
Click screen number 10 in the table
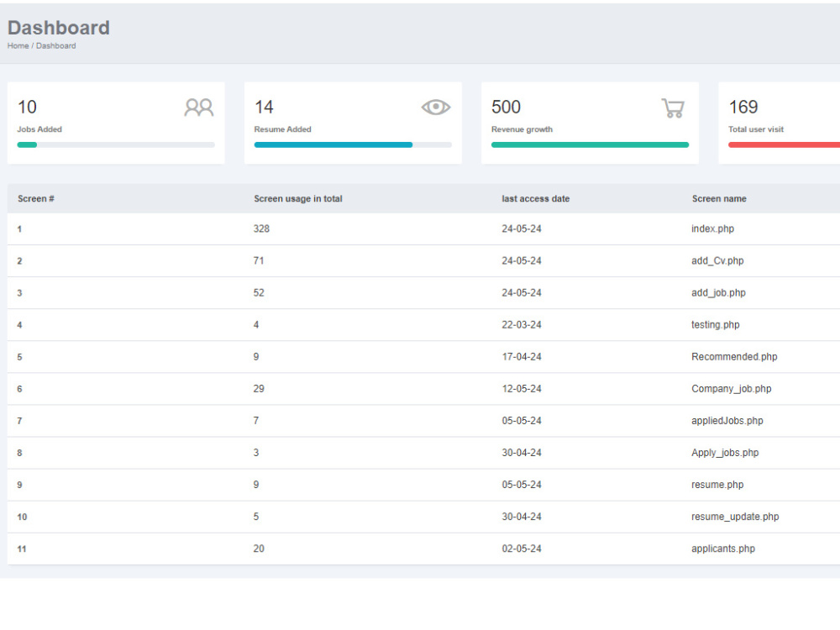click(x=22, y=517)
